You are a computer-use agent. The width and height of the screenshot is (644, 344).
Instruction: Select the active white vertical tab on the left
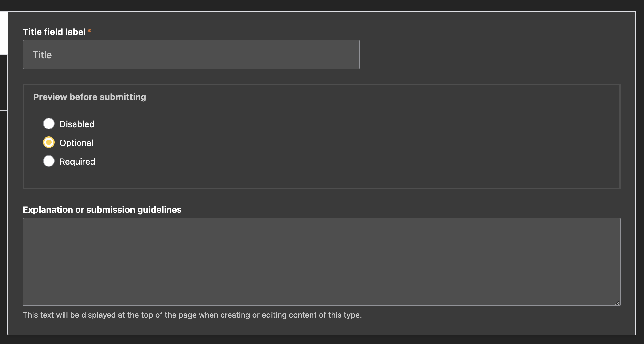pyautogui.click(x=3, y=31)
